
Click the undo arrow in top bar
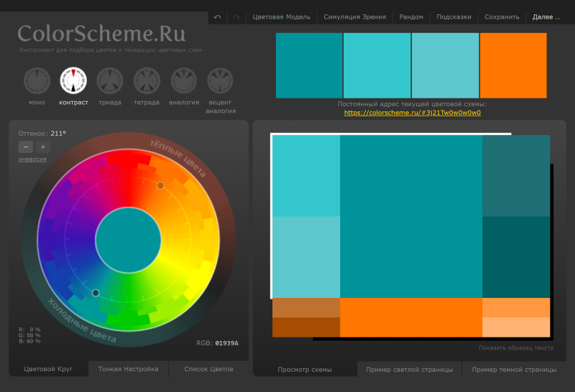218,17
